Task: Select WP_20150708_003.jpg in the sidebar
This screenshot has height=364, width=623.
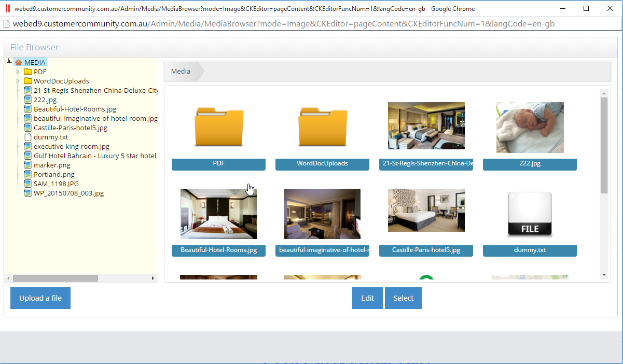Action: pos(27,193)
